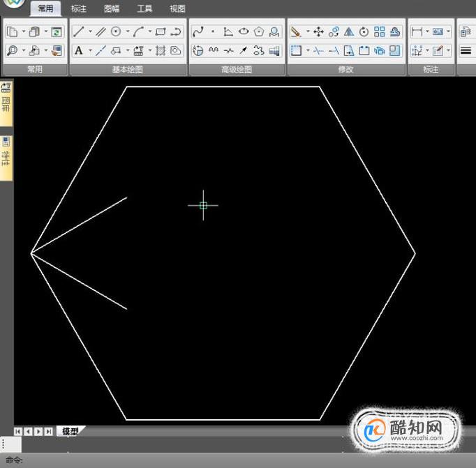Image resolution: width=476 pixels, height=468 pixels.
Task: Click the Copy icon in 常用 group
Action: [x=12, y=31]
